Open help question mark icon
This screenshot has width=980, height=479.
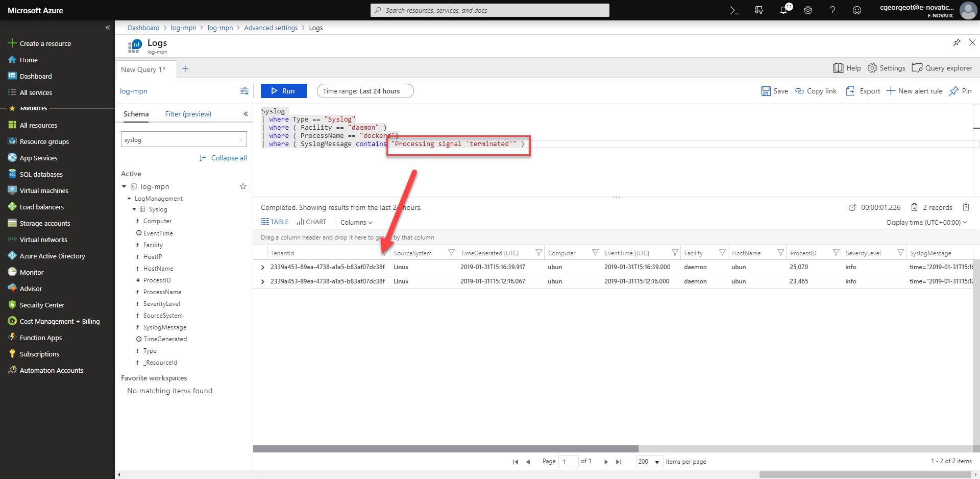(832, 10)
